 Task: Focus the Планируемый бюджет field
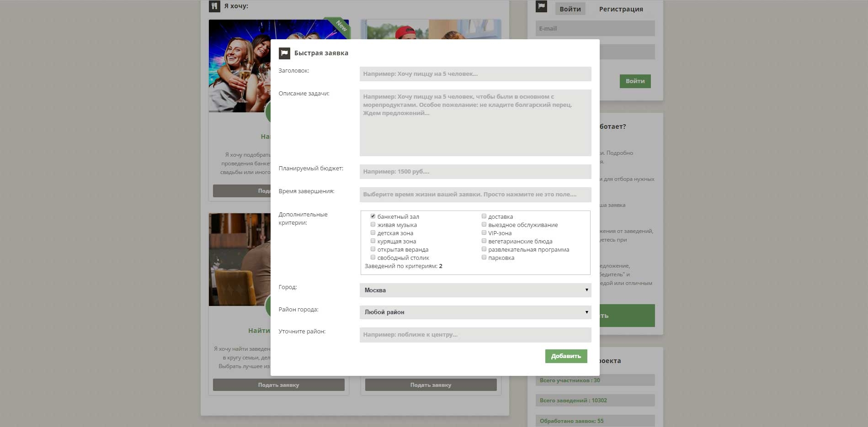point(475,172)
